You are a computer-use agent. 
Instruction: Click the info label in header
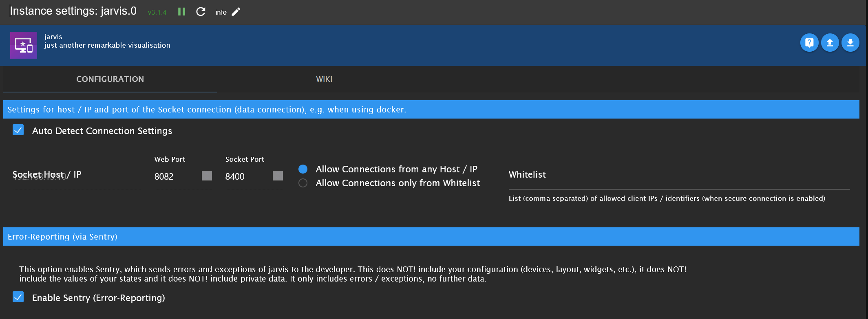point(221,13)
